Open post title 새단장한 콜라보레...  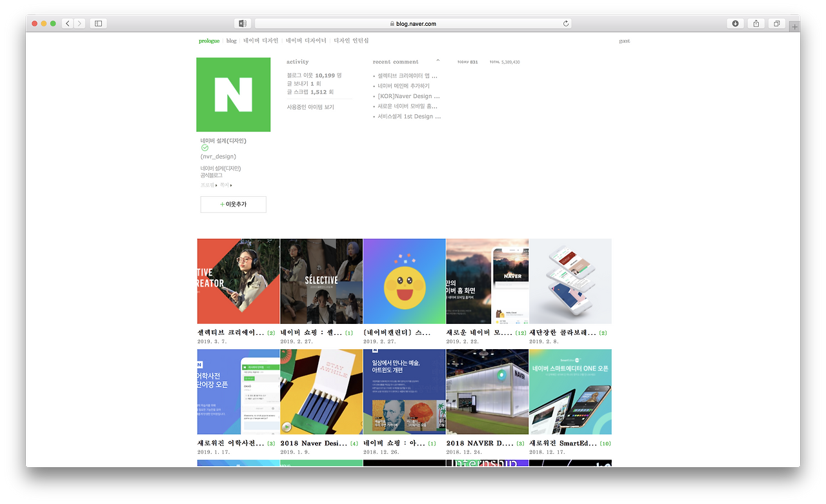coord(563,333)
